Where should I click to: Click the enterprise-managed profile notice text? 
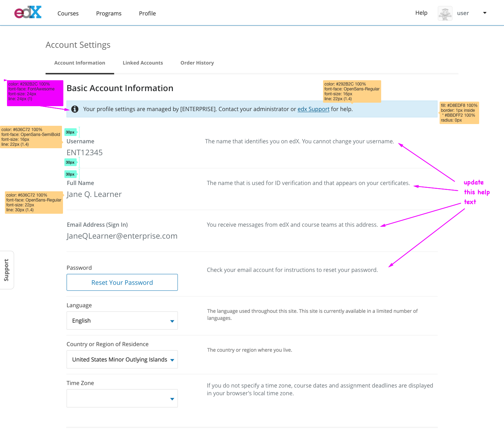(218, 109)
